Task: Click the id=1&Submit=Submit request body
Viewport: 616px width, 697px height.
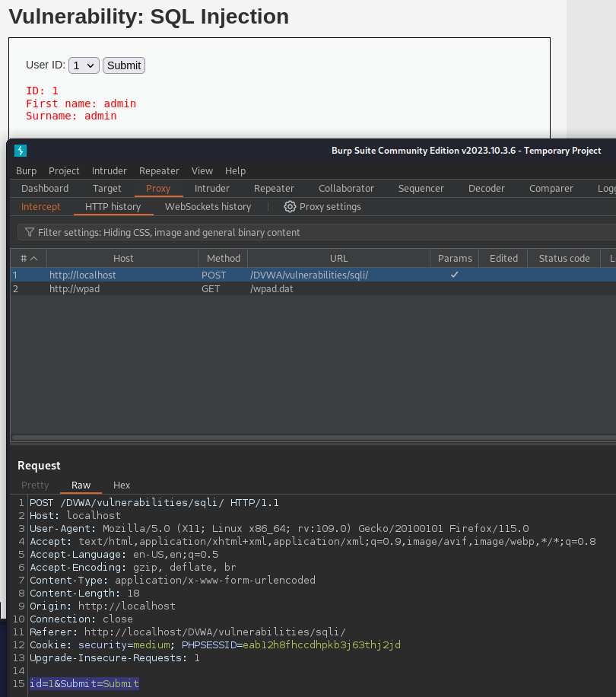Action: click(84, 683)
